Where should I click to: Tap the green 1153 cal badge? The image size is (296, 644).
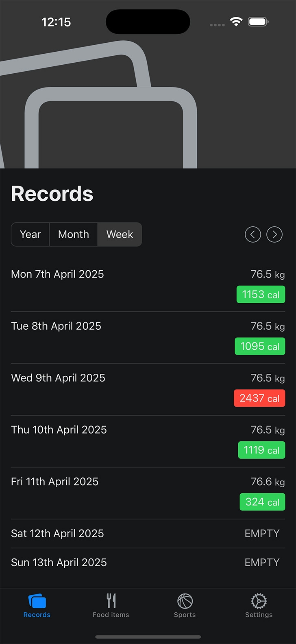click(261, 294)
